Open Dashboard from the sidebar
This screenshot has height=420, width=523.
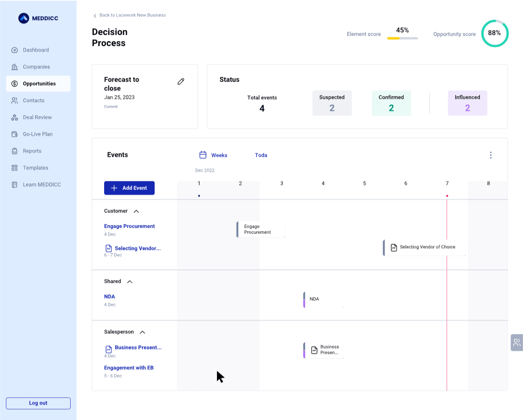click(35, 50)
